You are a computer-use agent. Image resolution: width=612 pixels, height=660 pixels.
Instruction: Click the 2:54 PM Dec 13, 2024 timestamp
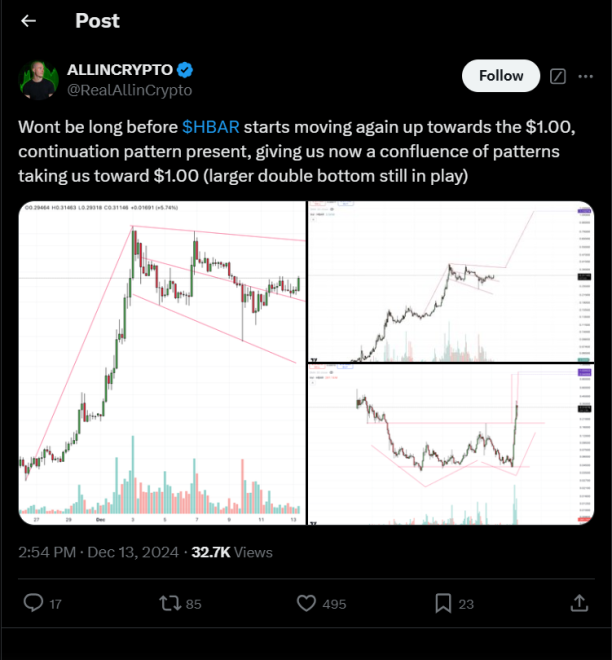98,552
